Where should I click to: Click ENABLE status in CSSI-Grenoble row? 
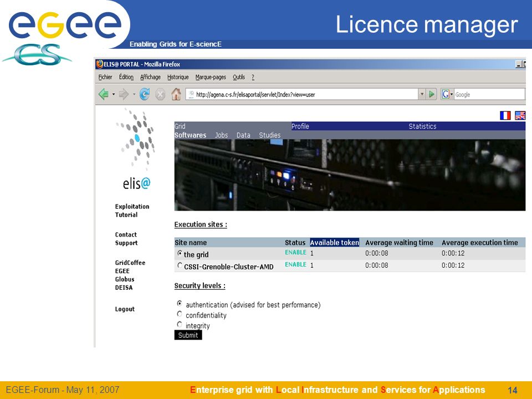pyautogui.click(x=295, y=264)
